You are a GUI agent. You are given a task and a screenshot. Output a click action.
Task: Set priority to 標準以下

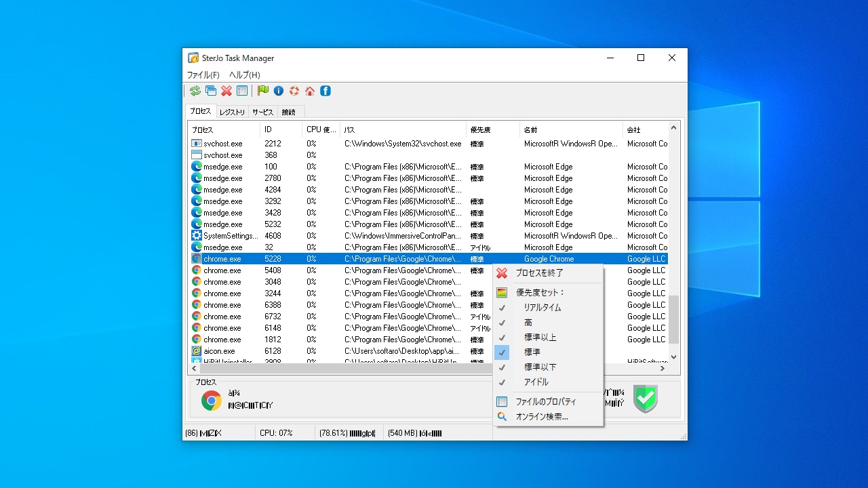pos(548,367)
